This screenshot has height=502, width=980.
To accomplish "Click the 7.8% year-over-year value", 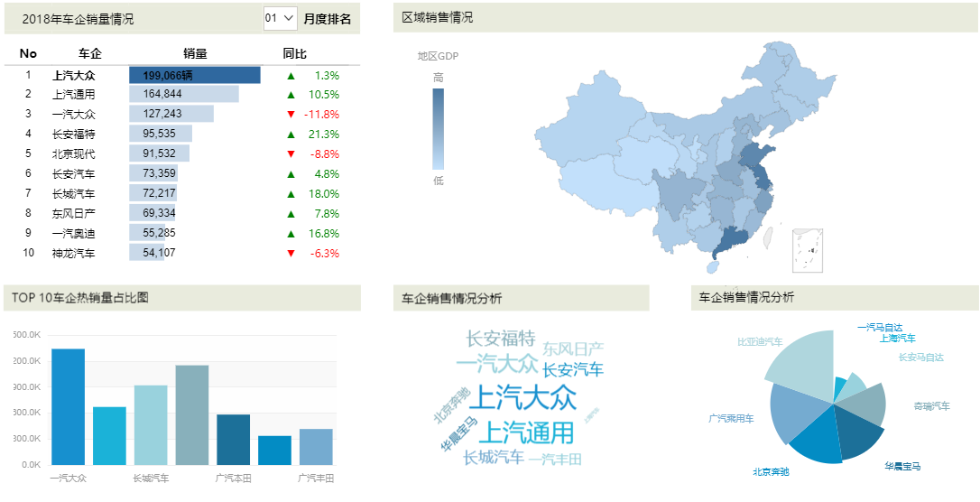I will click(328, 214).
